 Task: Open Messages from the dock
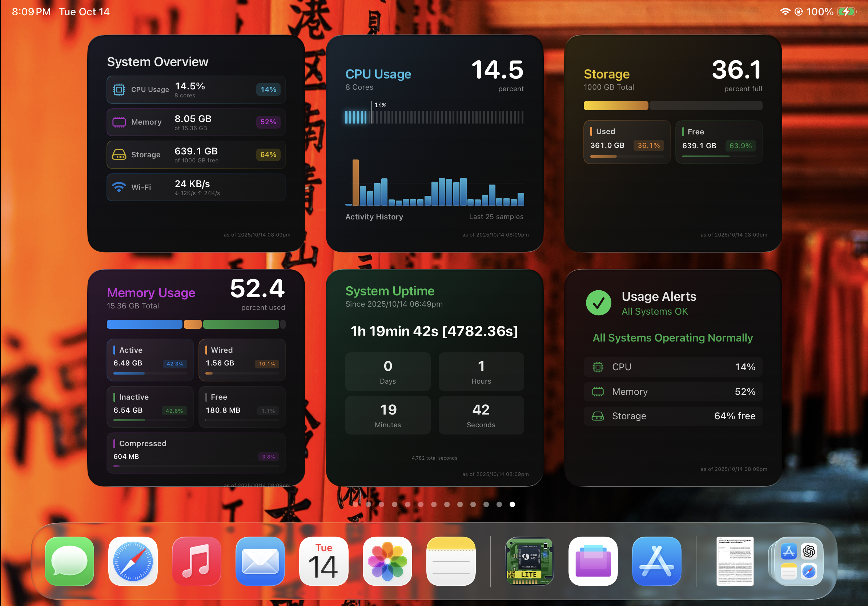[68, 562]
